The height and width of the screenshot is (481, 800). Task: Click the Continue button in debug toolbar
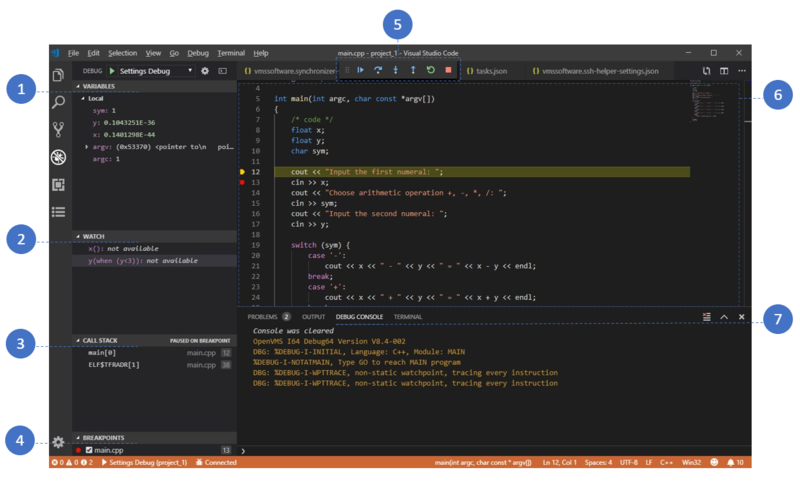pos(361,71)
